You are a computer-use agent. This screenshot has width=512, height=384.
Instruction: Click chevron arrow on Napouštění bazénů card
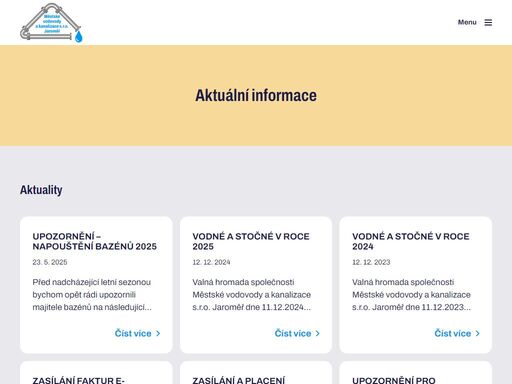(158, 333)
